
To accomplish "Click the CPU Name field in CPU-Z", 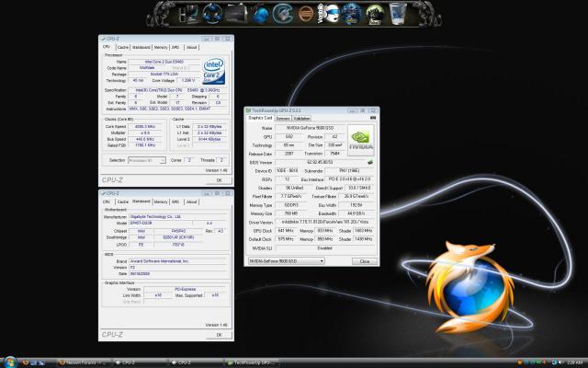I will (164, 62).
